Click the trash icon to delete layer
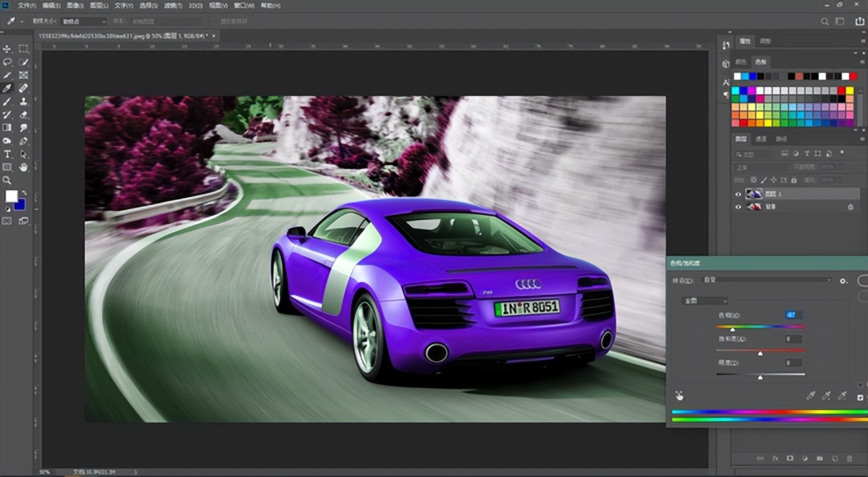The width and height of the screenshot is (868, 477). coord(850,459)
